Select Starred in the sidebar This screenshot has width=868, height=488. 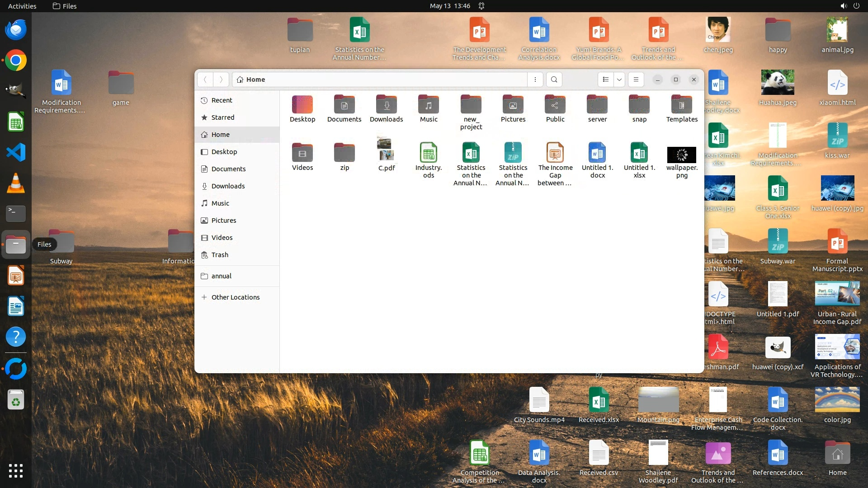pos(223,117)
